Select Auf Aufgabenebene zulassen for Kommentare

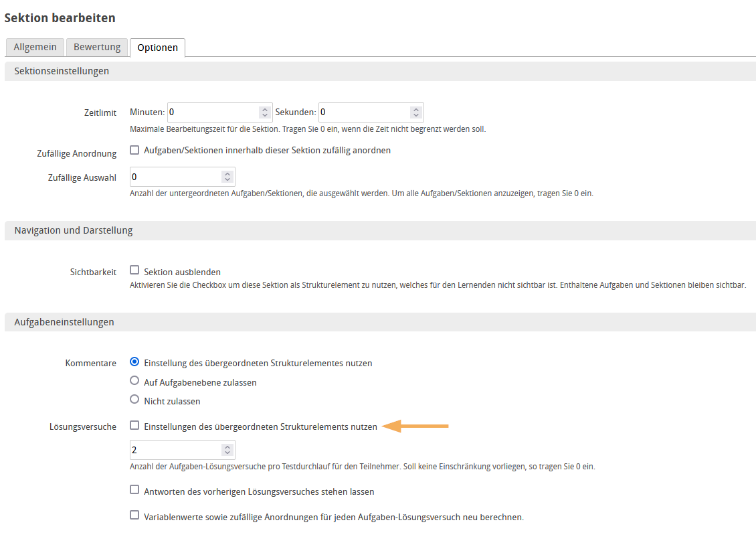coord(134,382)
